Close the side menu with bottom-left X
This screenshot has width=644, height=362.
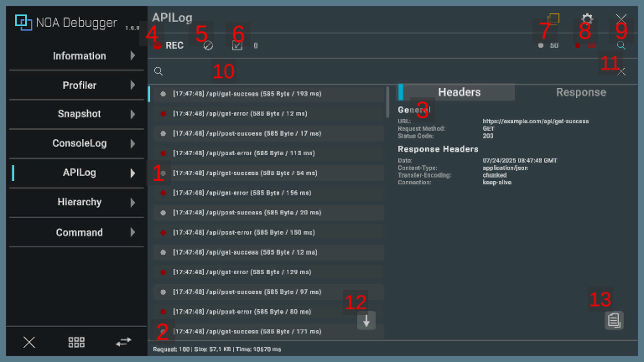[x=29, y=342]
